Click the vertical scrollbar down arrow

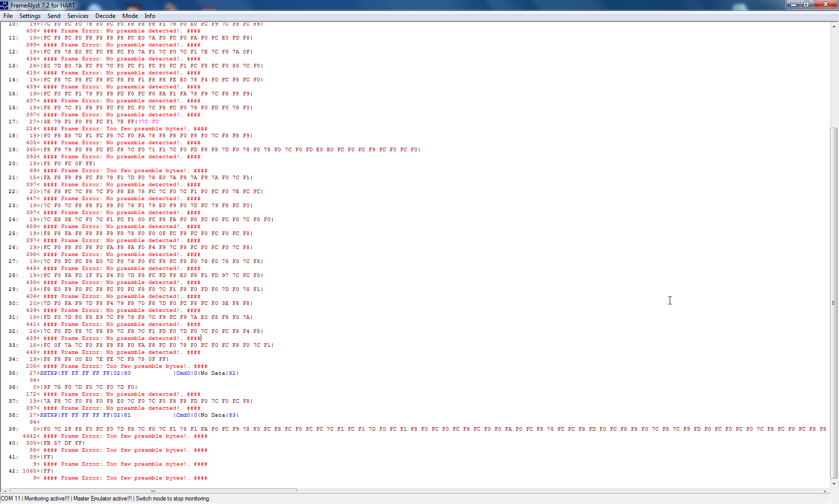point(834,484)
